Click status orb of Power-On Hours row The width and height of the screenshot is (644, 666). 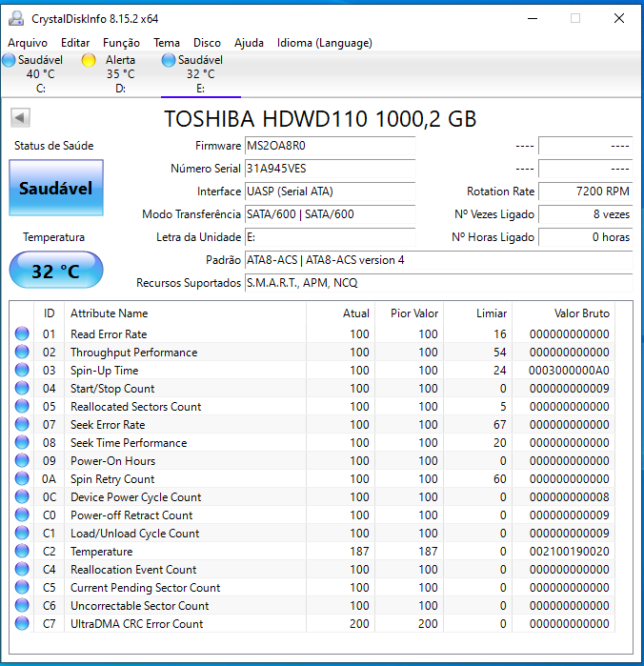[22, 460]
